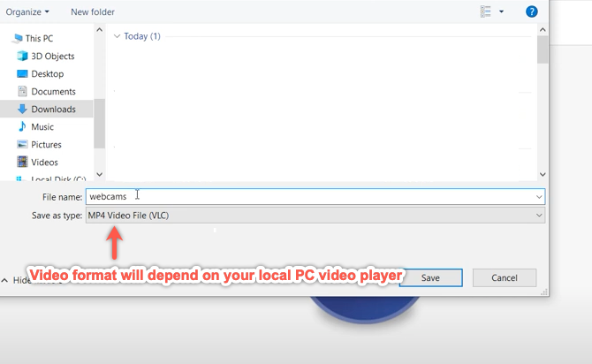The image size is (592, 364).
Task: Click the 3D Objects cube icon
Action: point(22,56)
